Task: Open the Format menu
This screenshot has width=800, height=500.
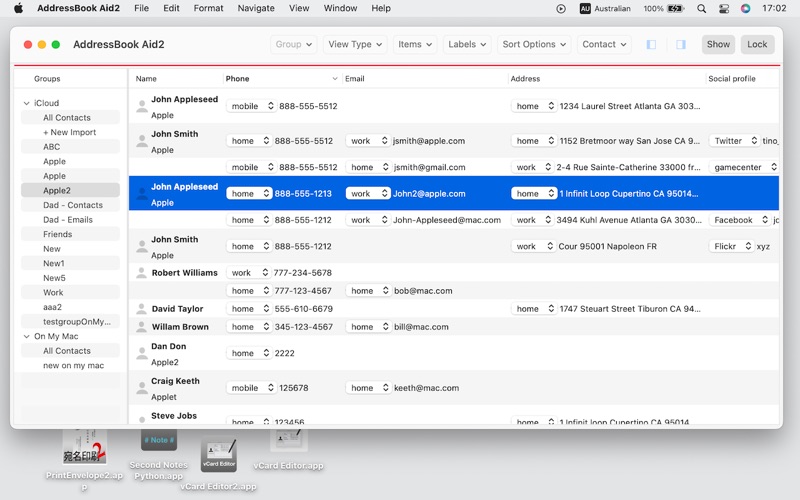Action: click(208, 8)
